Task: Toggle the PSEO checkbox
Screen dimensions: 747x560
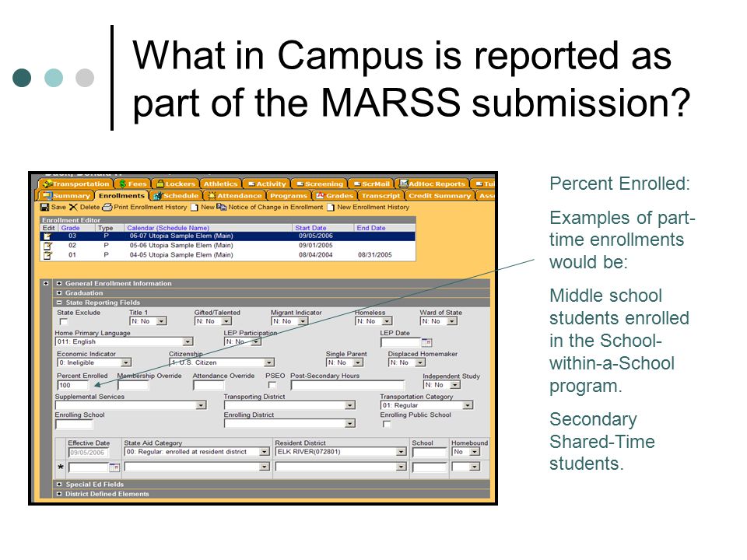Action: coord(272,385)
